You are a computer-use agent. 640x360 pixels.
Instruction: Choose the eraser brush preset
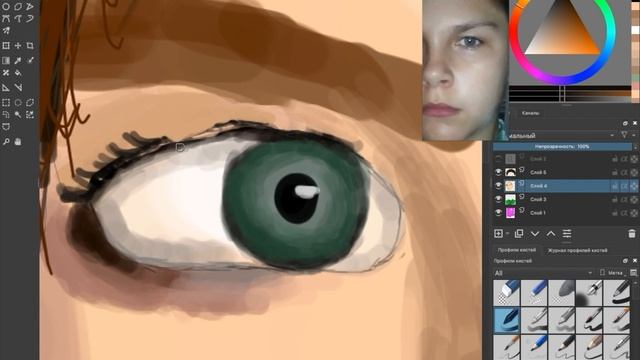507,293
